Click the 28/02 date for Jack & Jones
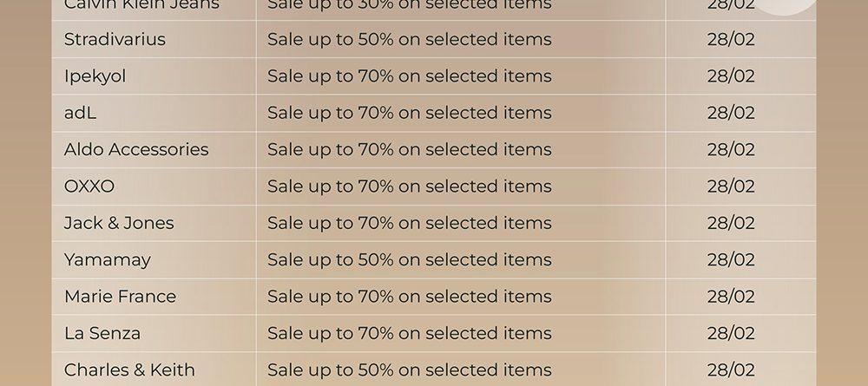Screen dimensions: 868x386 (731, 223)
